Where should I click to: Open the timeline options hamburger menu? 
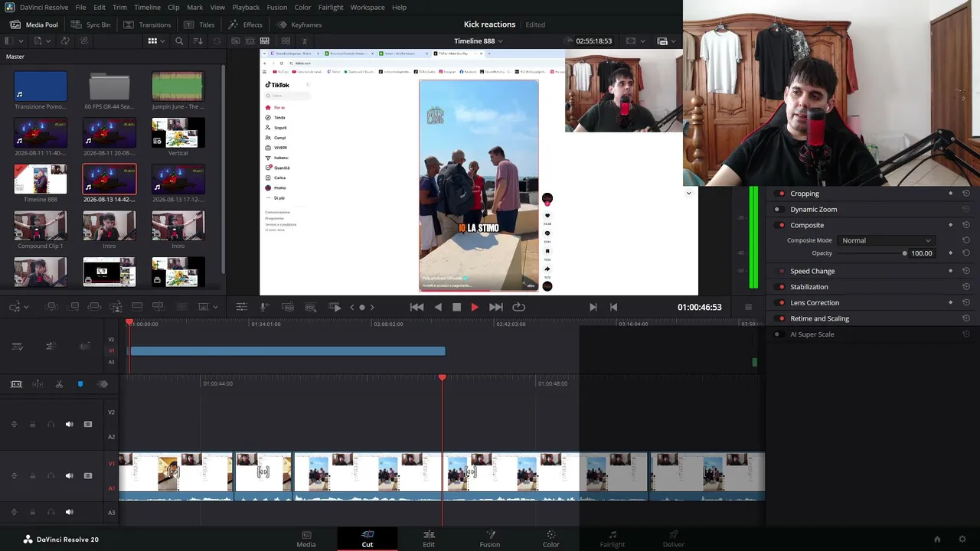point(748,307)
